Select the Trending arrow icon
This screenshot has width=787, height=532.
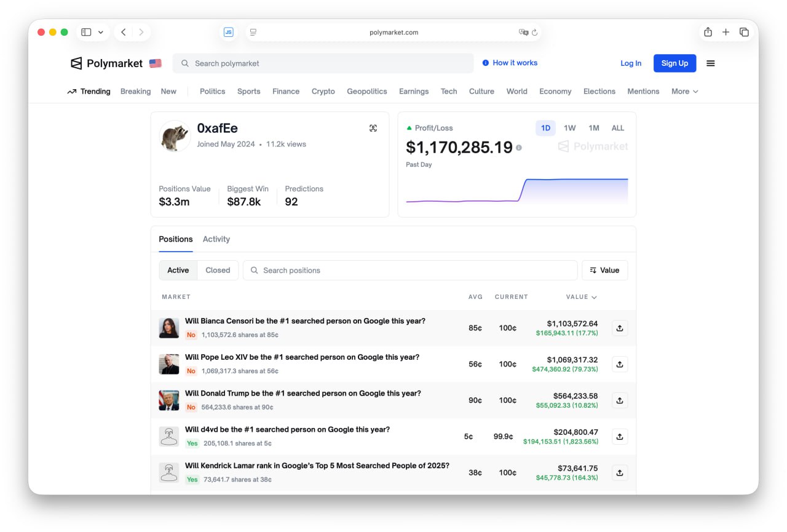pyautogui.click(x=71, y=91)
